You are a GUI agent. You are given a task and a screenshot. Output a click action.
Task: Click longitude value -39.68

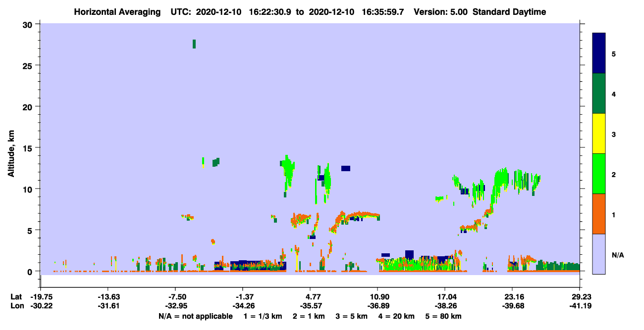pyautogui.click(x=512, y=306)
